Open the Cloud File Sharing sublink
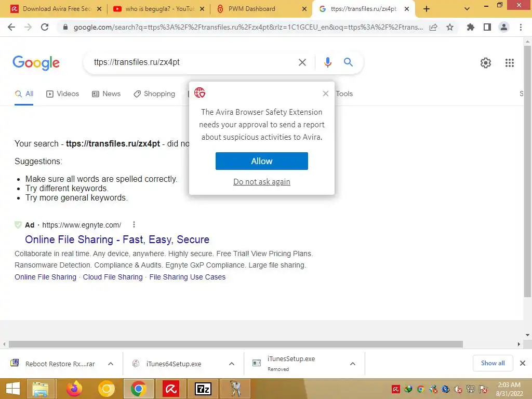 click(113, 277)
